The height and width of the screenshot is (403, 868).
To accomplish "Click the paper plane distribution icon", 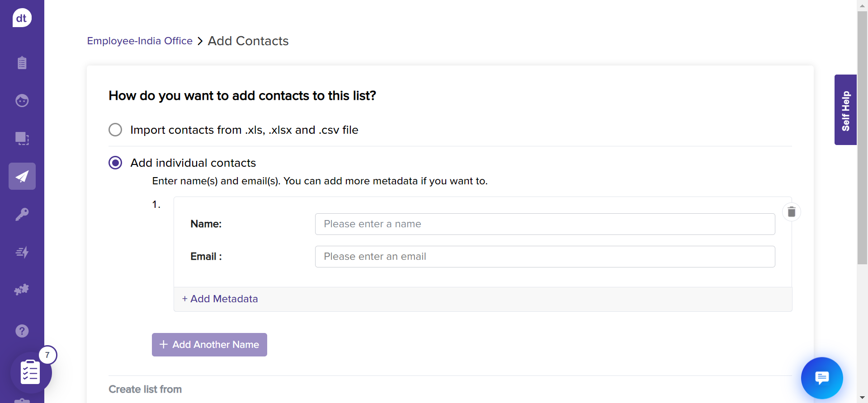I will click(22, 176).
